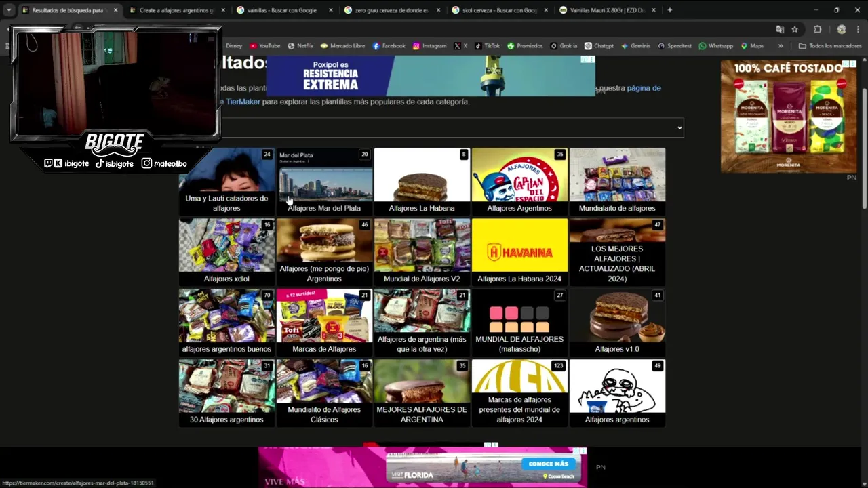
Task: Close the 'Resultados de búsqueda' tab
Action: [115, 10]
